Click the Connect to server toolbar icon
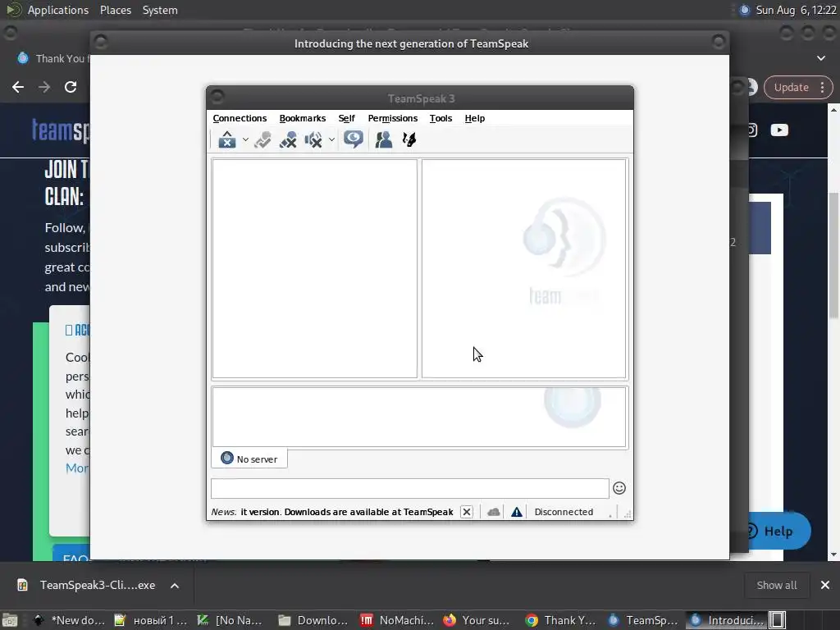 227,139
